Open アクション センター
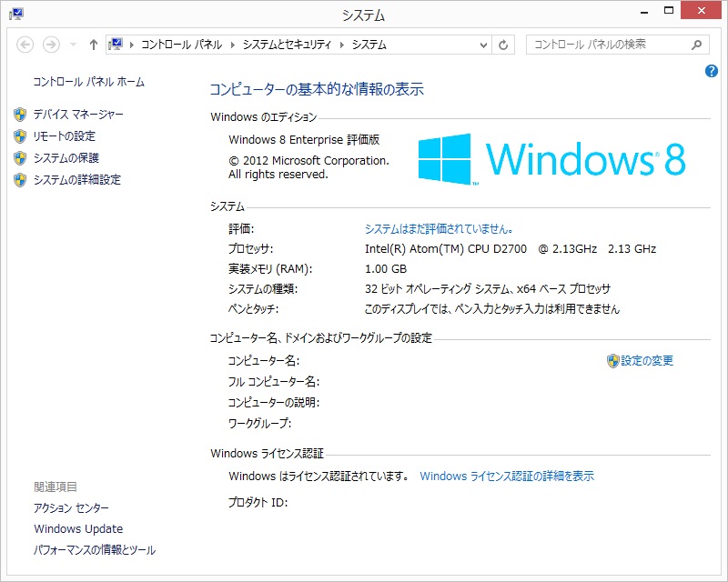The height and width of the screenshot is (582, 728). pos(71,507)
